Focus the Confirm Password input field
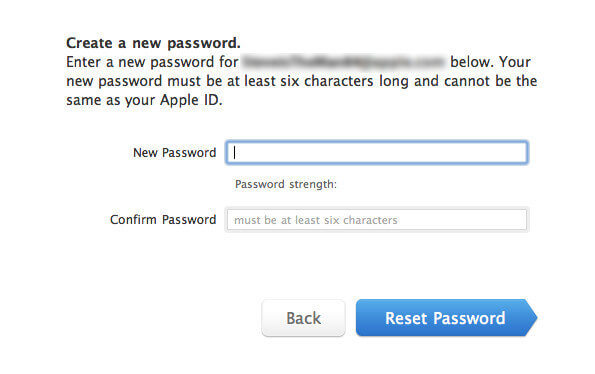 tap(376, 220)
